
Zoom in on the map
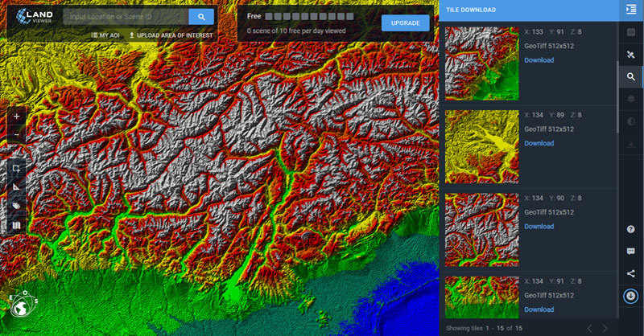pyautogui.click(x=16, y=117)
